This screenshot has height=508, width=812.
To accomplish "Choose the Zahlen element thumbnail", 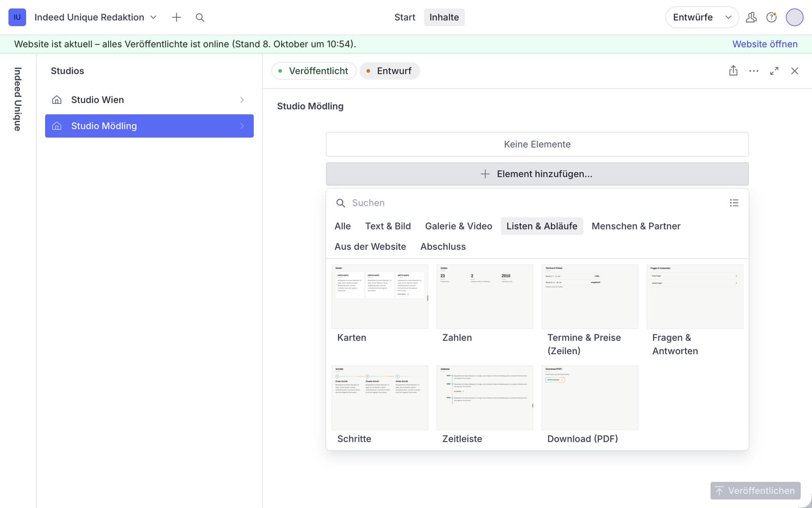I will click(x=485, y=297).
